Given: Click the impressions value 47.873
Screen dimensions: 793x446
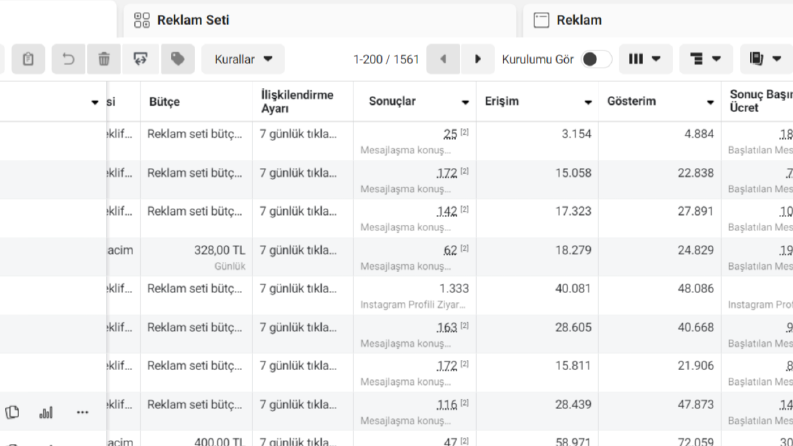Looking at the screenshot, I should coord(696,405).
